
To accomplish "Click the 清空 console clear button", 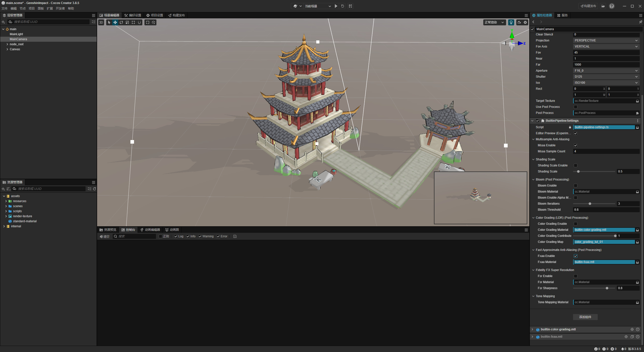I will [105, 236].
